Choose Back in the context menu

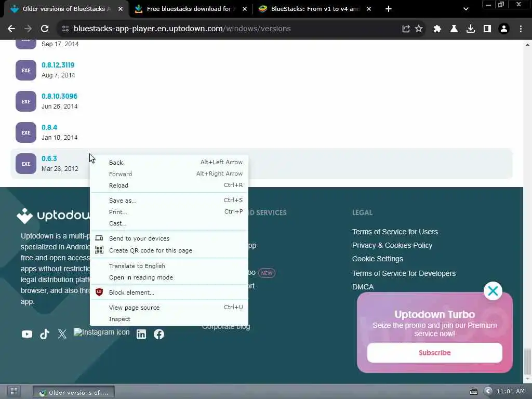(x=169, y=163)
